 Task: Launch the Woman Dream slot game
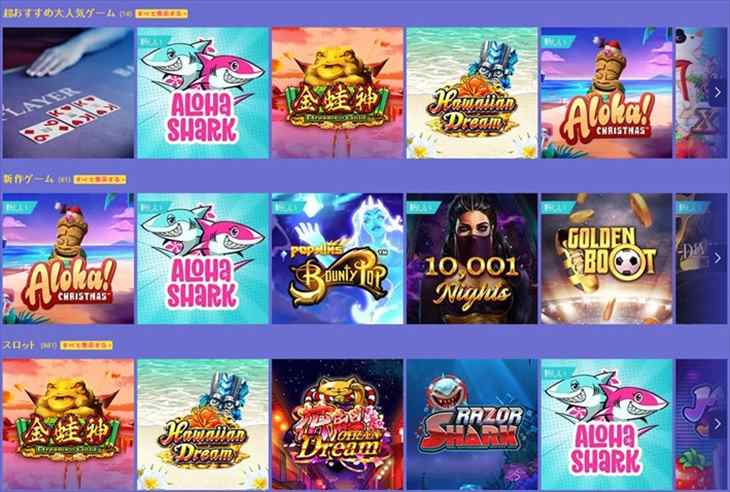[x=337, y=424]
